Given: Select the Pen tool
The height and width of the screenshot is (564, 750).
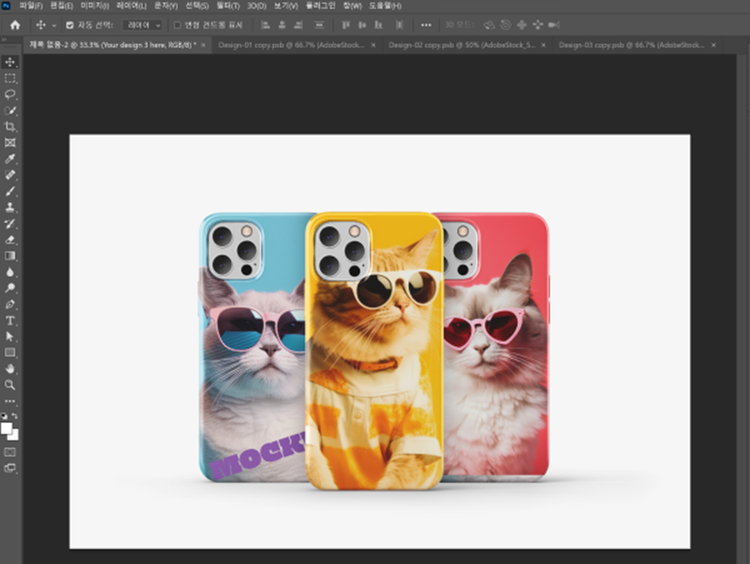Looking at the screenshot, I should point(10,304).
